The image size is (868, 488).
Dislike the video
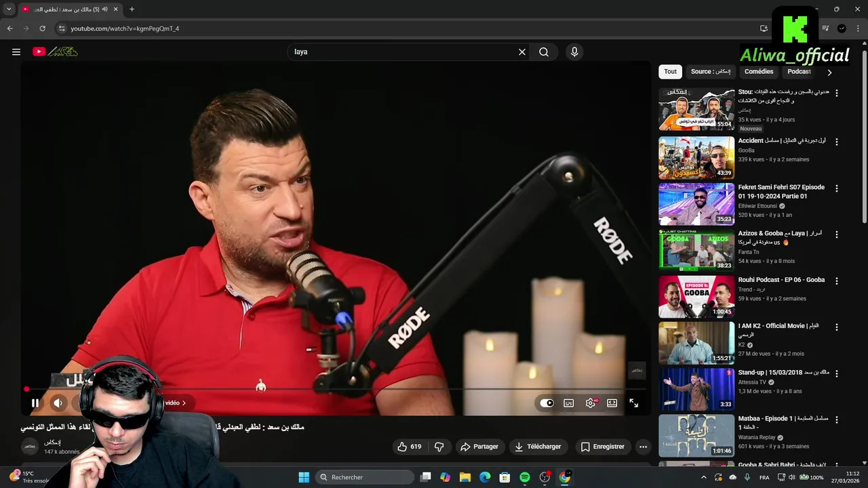coord(439,447)
